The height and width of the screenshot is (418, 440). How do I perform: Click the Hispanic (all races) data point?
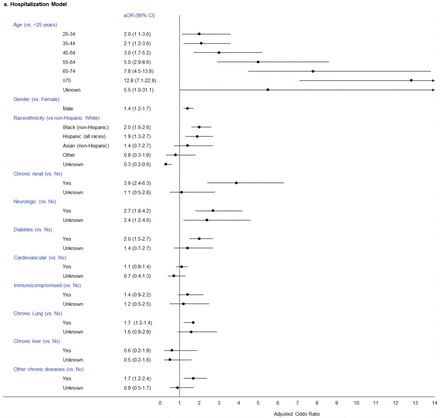point(197,136)
